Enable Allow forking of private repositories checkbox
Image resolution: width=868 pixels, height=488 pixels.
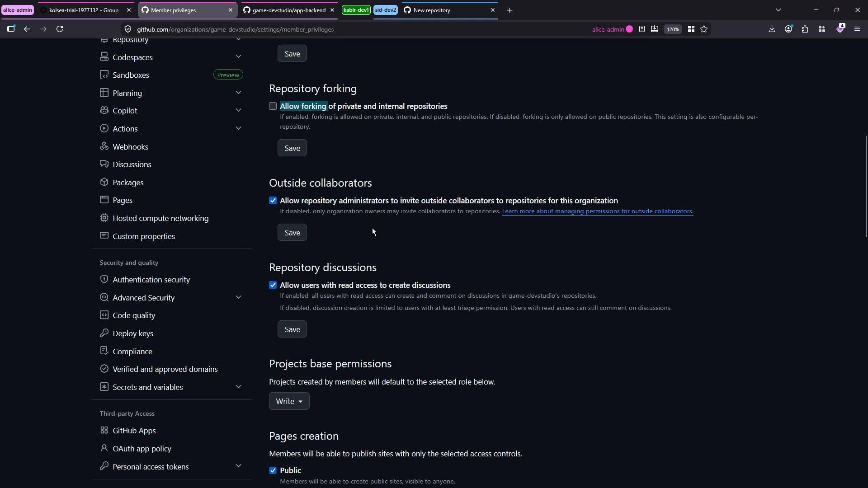(x=273, y=106)
